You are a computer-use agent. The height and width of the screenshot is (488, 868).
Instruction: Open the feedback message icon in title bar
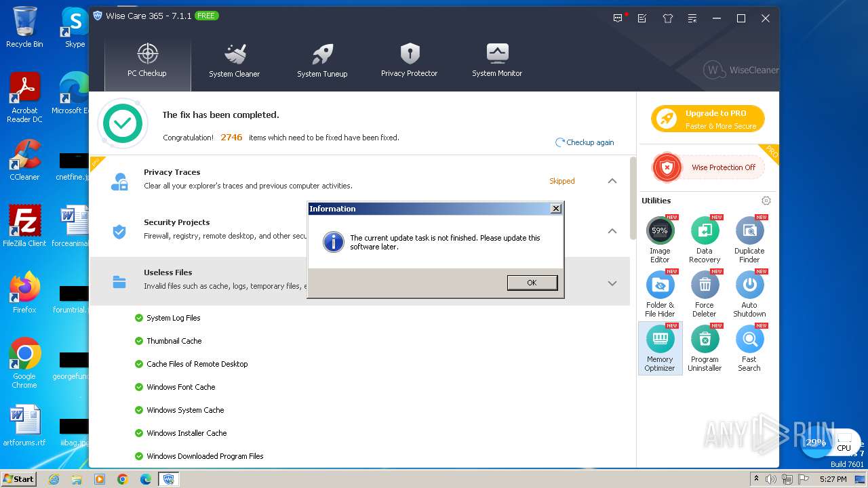[x=618, y=18]
